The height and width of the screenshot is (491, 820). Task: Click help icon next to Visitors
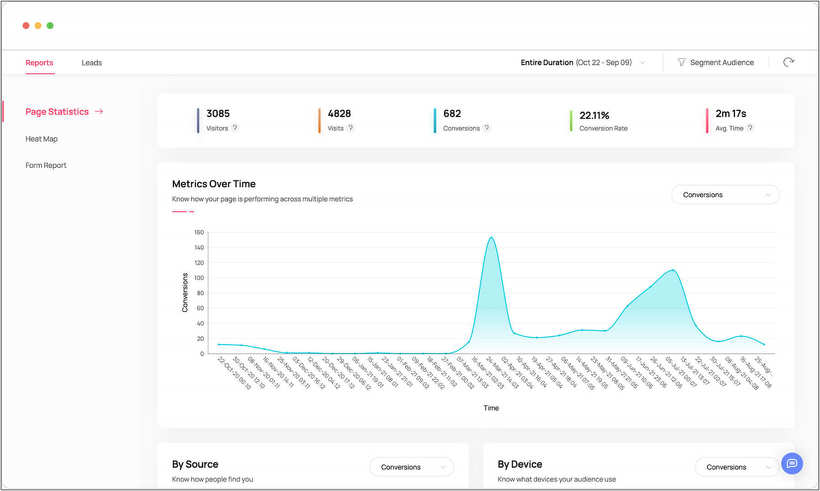pyautogui.click(x=236, y=128)
